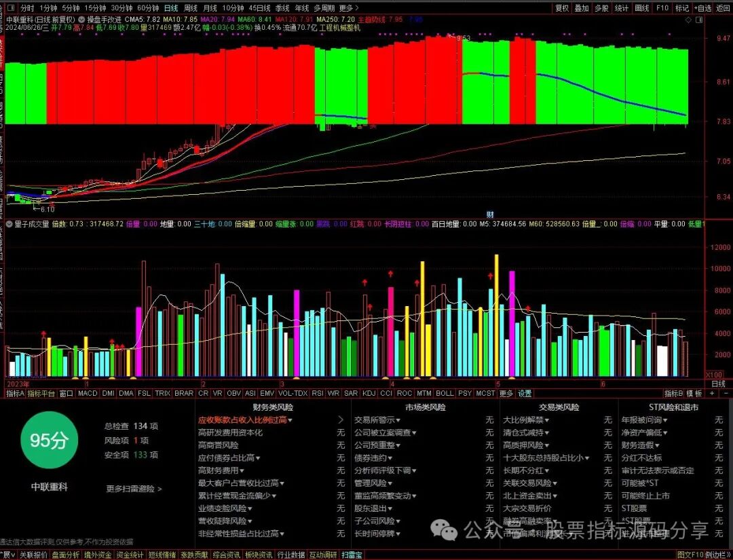Select the 日线 daily chart tab

pos(171,8)
